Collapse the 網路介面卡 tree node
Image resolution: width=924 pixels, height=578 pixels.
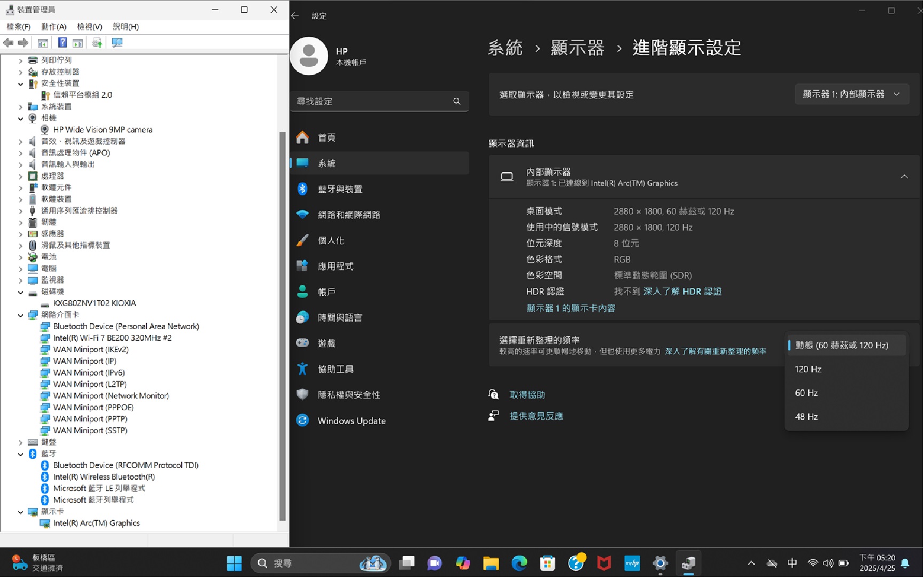tap(20, 315)
